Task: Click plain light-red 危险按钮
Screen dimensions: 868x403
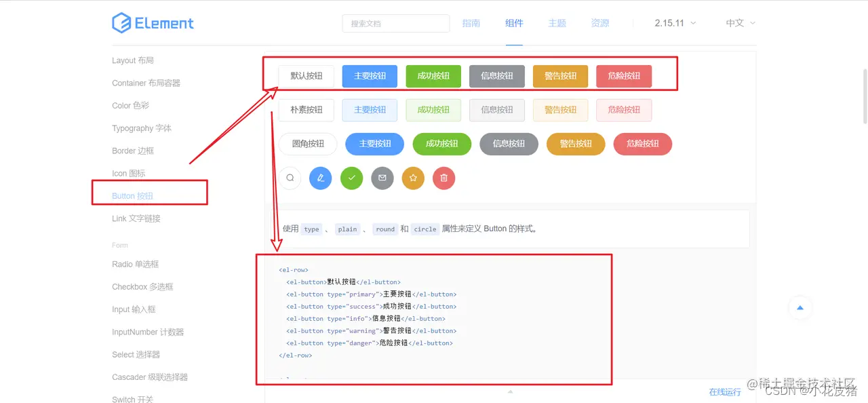Action: (x=624, y=110)
